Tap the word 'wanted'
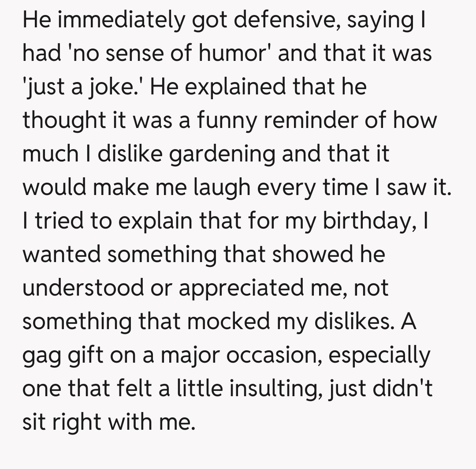476x469 pixels. click(x=61, y=255)
